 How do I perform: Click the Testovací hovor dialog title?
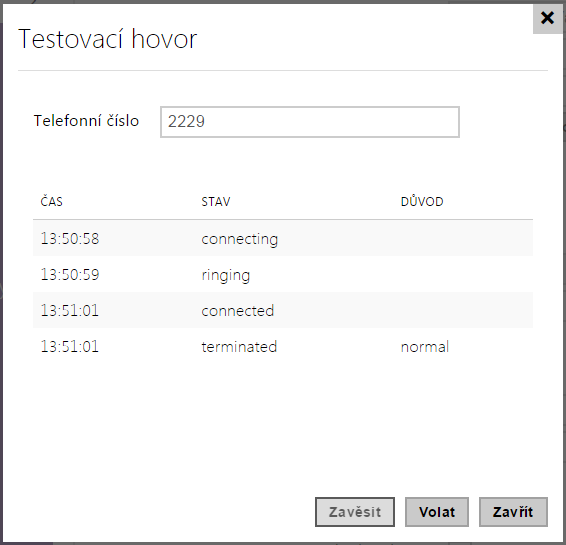click(x=108, y=39)
